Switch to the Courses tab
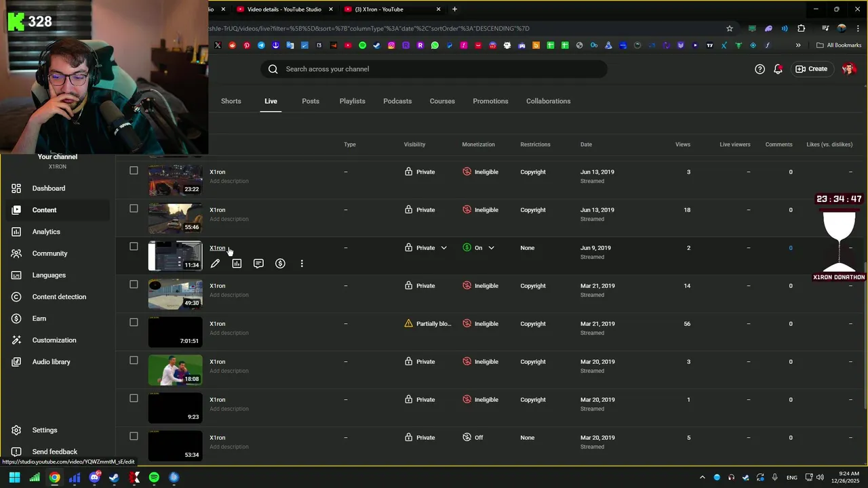 pos(442,101)
